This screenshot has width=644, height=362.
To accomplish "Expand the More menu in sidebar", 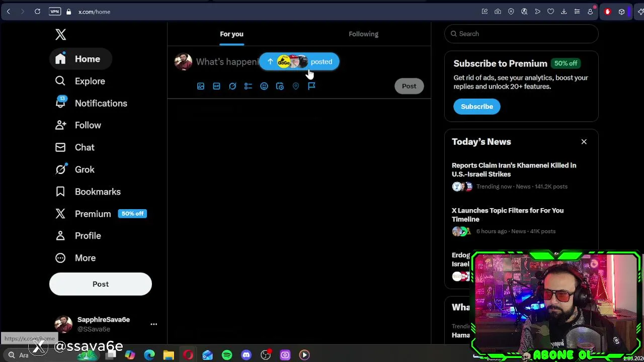I will (76, 258).
